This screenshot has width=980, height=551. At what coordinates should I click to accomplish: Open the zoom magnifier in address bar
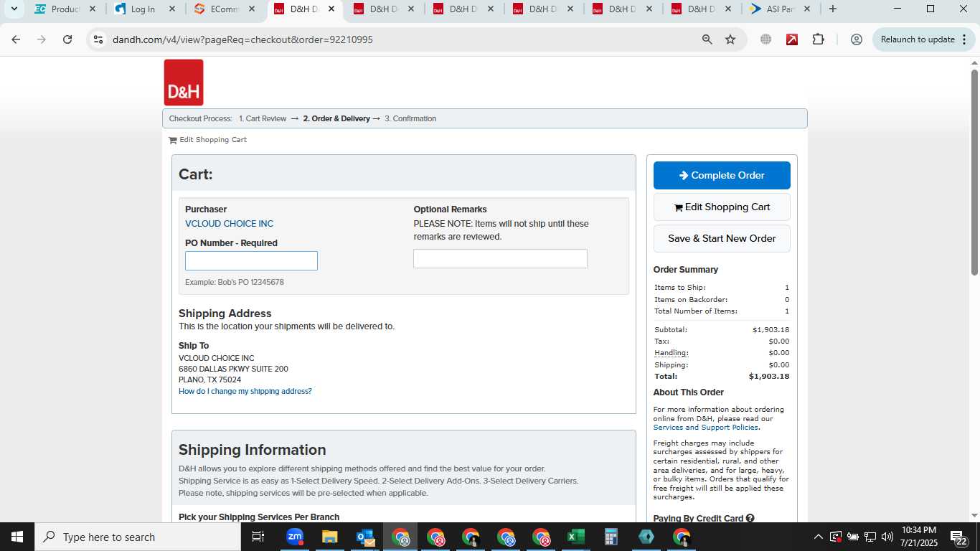(x=707, y=39)
